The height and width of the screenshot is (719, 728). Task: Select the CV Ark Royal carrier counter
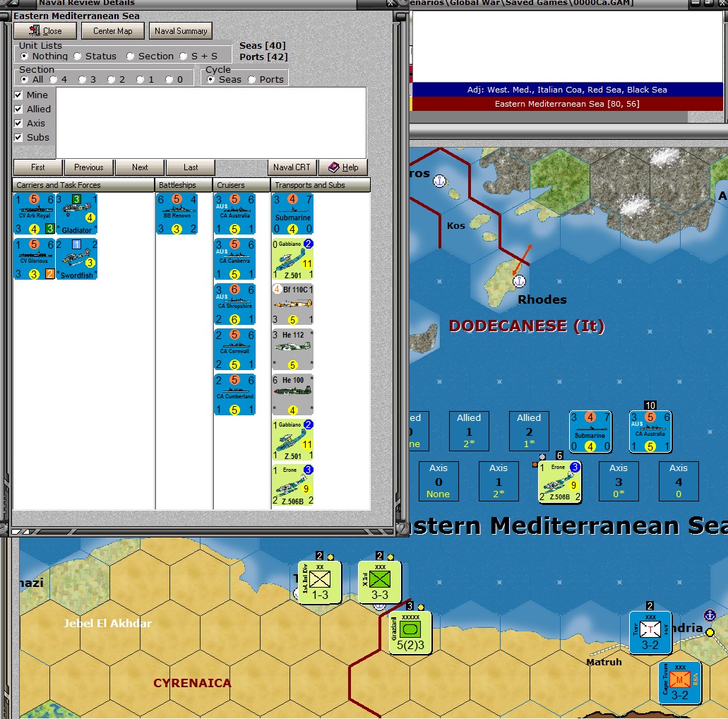tap(35, 214)
